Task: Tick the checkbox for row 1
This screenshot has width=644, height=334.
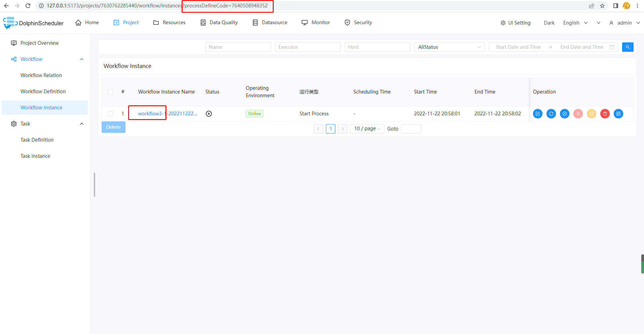Action: [110, 114]
